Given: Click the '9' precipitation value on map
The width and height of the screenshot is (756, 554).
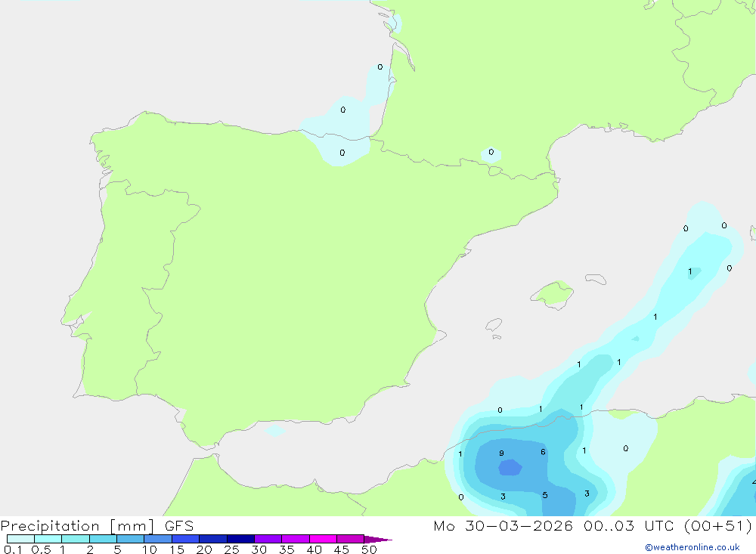Looking at the screenshot, I should point(501,453).
